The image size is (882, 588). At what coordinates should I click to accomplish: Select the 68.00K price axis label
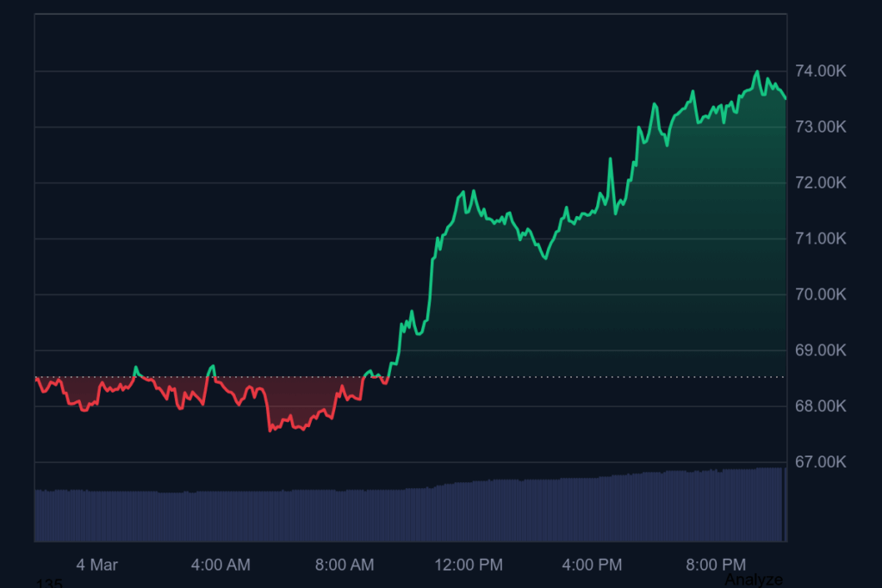coord(820,405)
